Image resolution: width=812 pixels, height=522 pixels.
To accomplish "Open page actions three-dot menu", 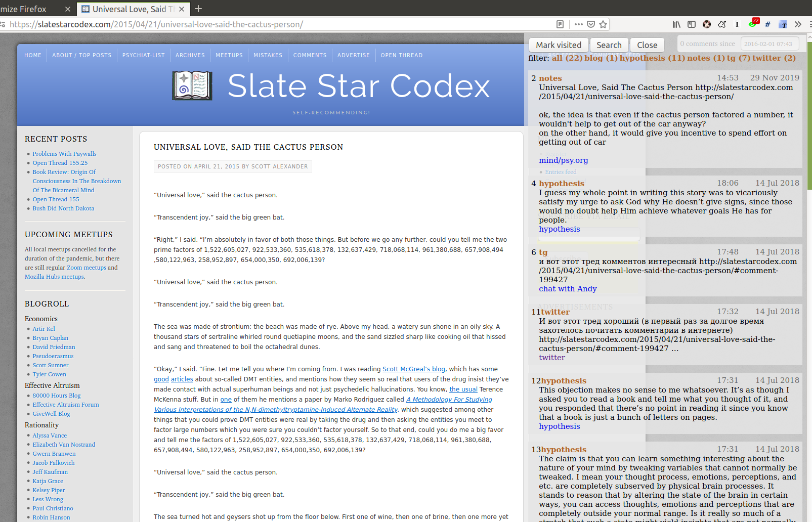I will (579, 24).
